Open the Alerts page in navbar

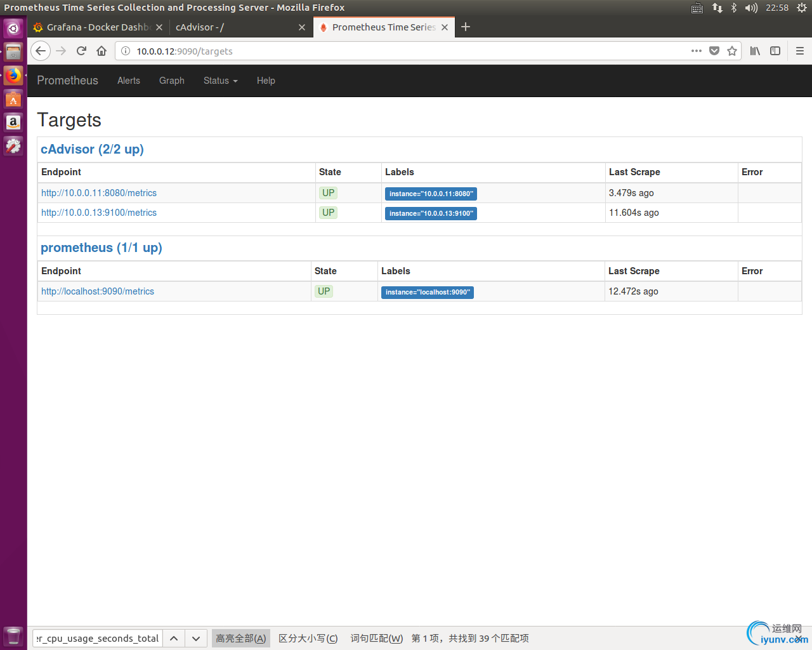[129, 81]
